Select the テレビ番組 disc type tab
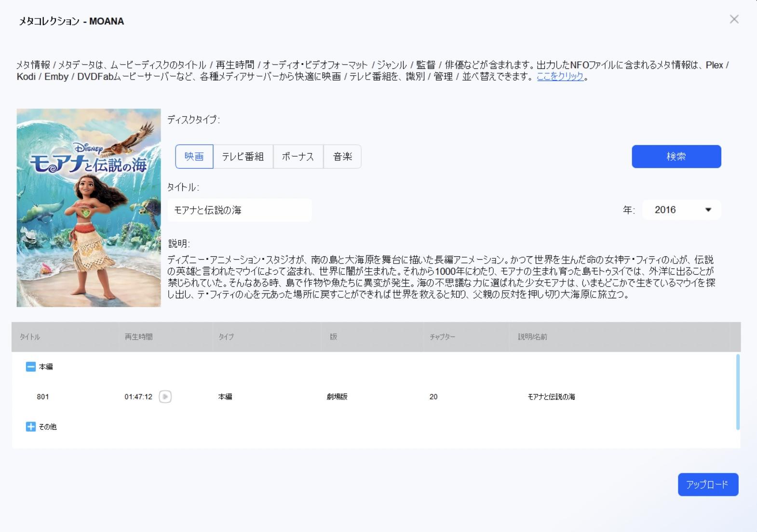 (243, 157)
